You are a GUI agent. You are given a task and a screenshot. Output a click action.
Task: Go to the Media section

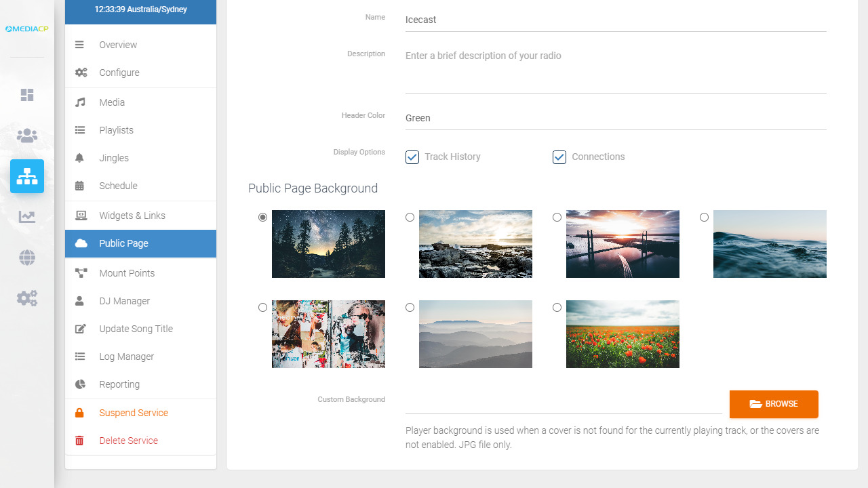[x=140, y=102]
